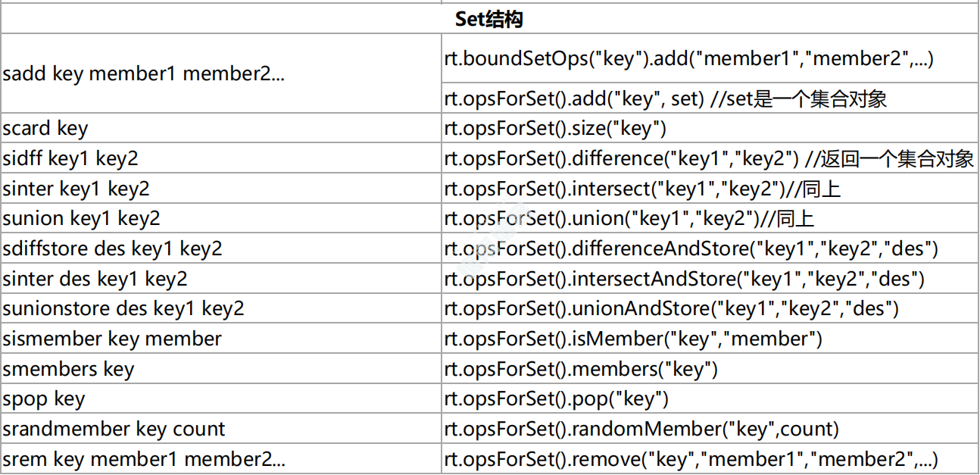Click the sadd key member1 member2 cell
The height and width of the screenshot is (475, 980).
pos(144,74)
